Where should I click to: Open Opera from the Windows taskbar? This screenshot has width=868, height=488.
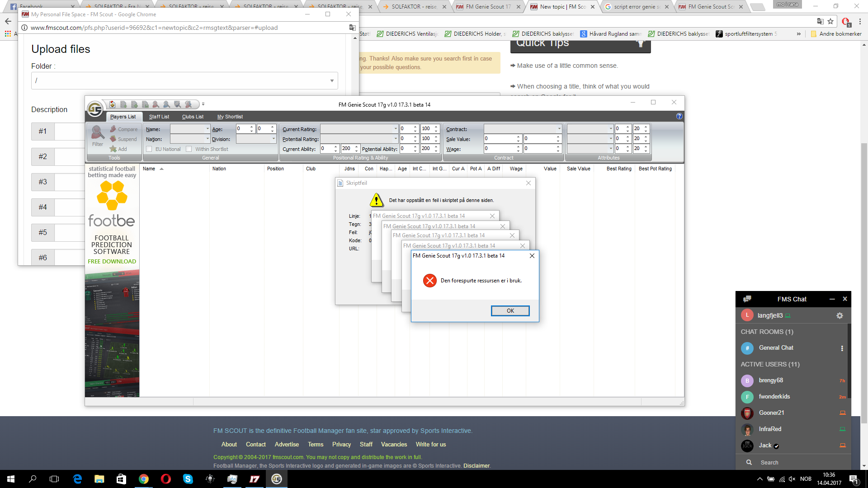pos(165,479)
